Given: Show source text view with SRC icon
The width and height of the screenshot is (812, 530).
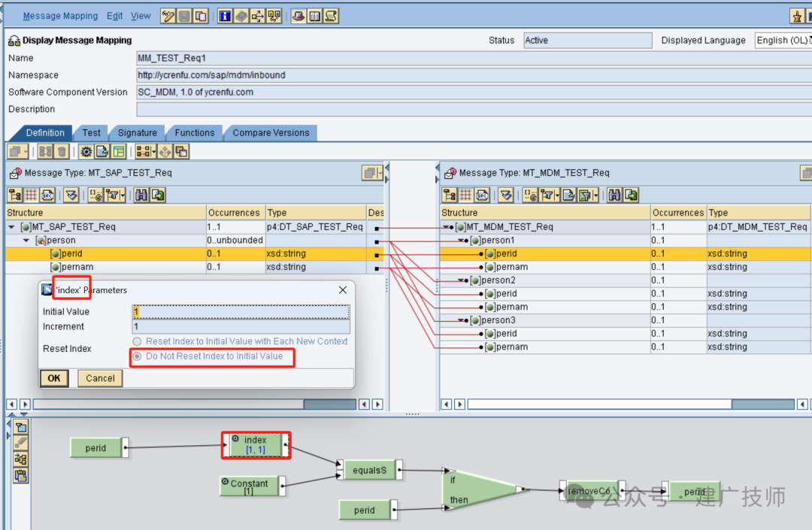Looking at the screenshot, I should [x=47, y=195].
